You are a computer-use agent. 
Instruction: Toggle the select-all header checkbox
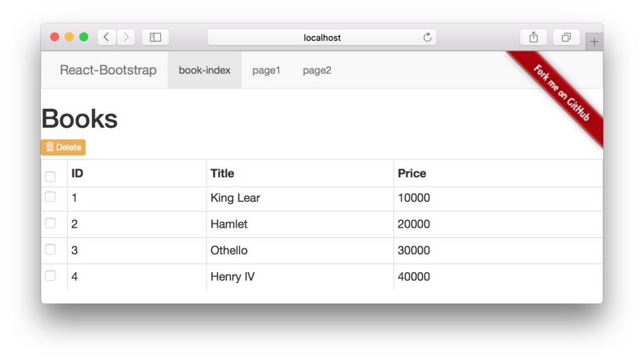[x=50, y=177]
